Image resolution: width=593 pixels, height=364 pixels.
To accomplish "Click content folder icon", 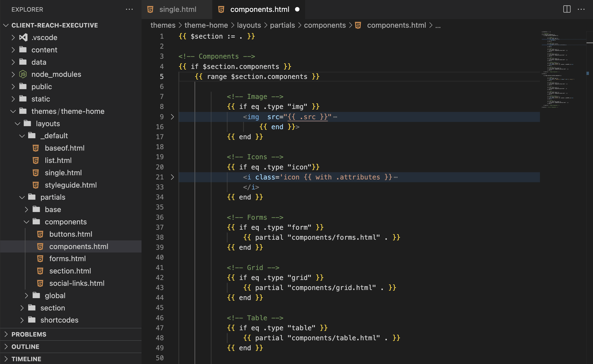I will pos(23,50).
